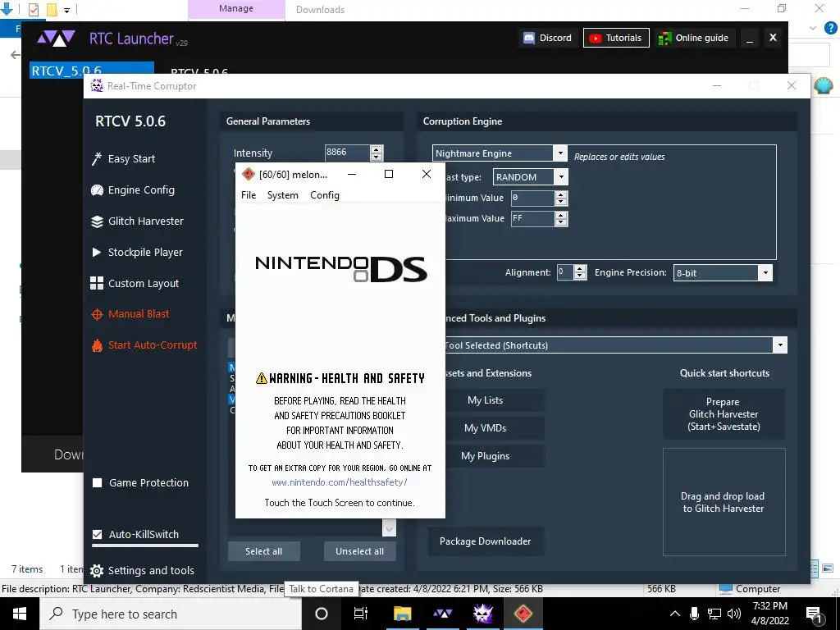Click the YouTube Tutorials icon
This screenshot has height=630, width=840.
(595, 38)
